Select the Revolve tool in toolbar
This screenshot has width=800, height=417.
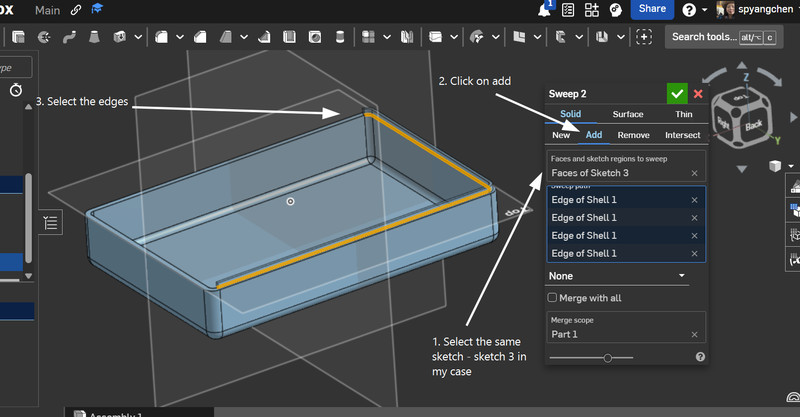pos(44,37)
